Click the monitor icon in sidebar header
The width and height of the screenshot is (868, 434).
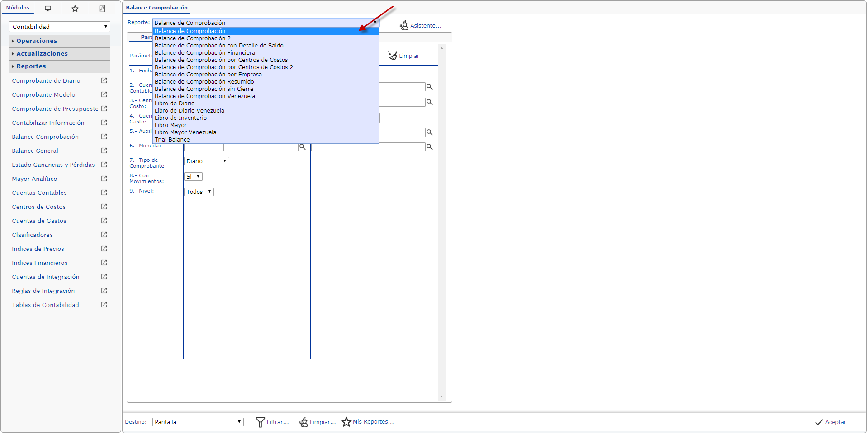(x=48, y=9)
